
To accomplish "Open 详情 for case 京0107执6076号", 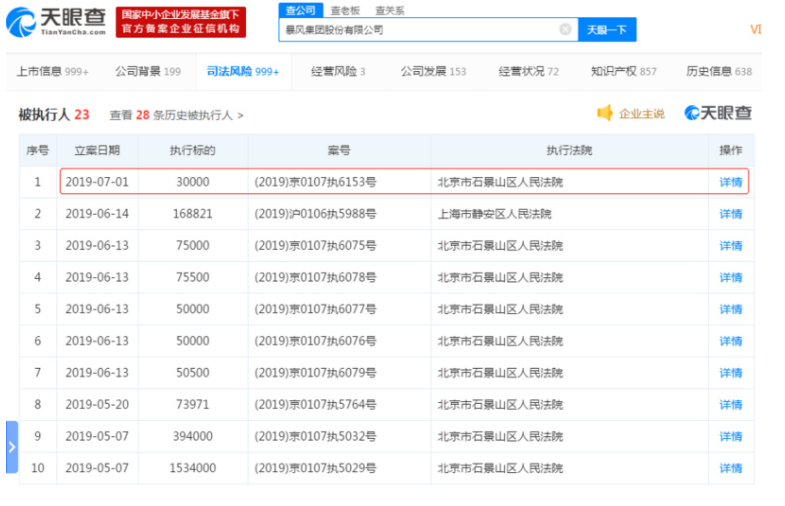I will (x=730, y=341).
